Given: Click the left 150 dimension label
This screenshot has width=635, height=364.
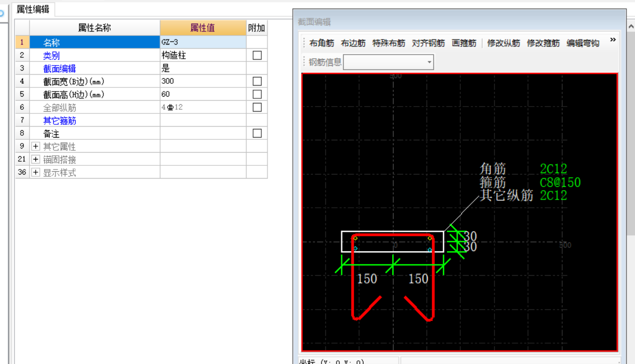Looking at the screenshot, I should coord(367,279).
